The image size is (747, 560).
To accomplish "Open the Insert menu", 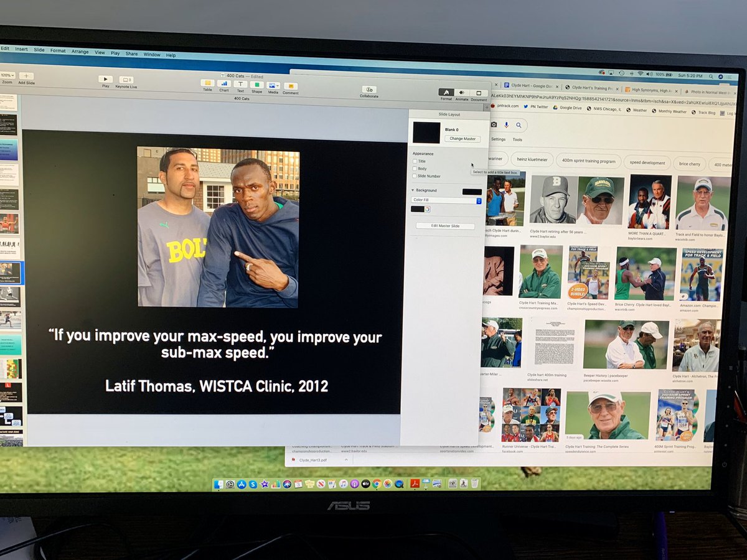I will (x=22, y=49).
